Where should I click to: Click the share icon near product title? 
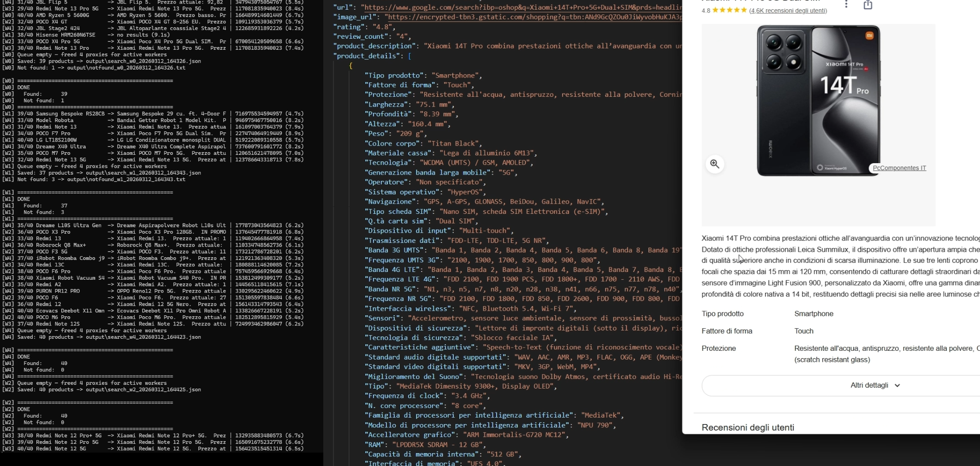[868, 5]
